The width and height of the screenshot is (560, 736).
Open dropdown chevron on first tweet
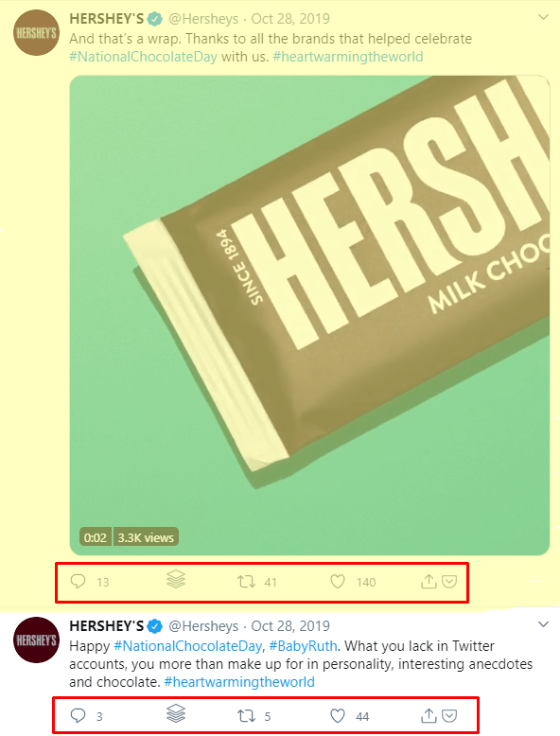tap(543, 17)
